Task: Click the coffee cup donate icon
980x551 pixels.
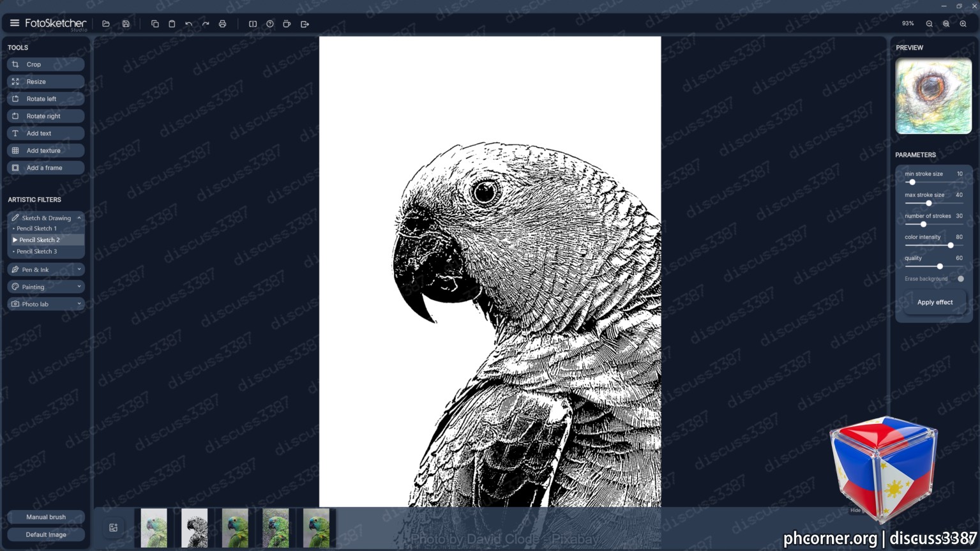Action: click(287, 24)
